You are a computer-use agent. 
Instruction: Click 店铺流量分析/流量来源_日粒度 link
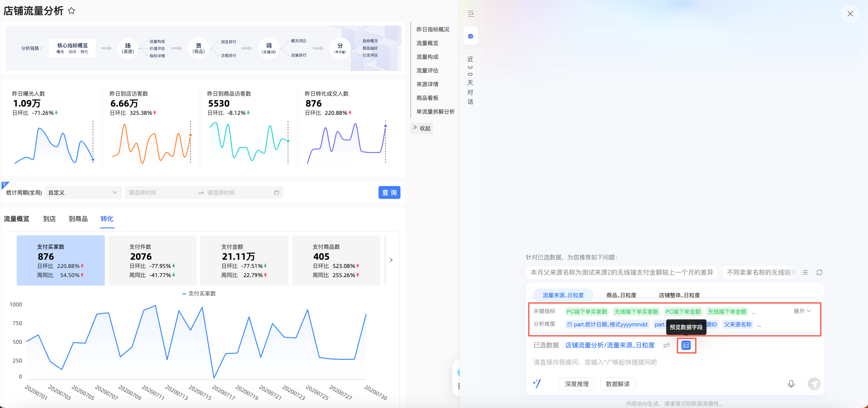pyautogui.click(x=610, y=345)
